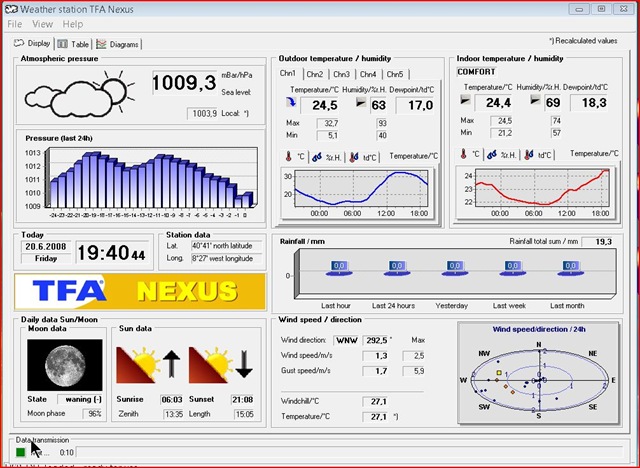This screenshot has width=640, height=468.
Task: Open the File menu
Action: pyautogui.click(x=15, y=24)
